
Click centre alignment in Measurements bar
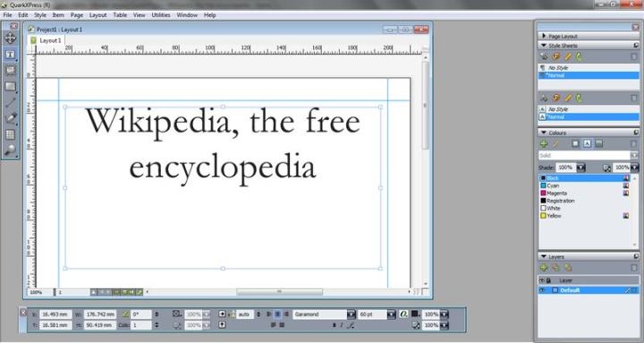pos(277,314)
